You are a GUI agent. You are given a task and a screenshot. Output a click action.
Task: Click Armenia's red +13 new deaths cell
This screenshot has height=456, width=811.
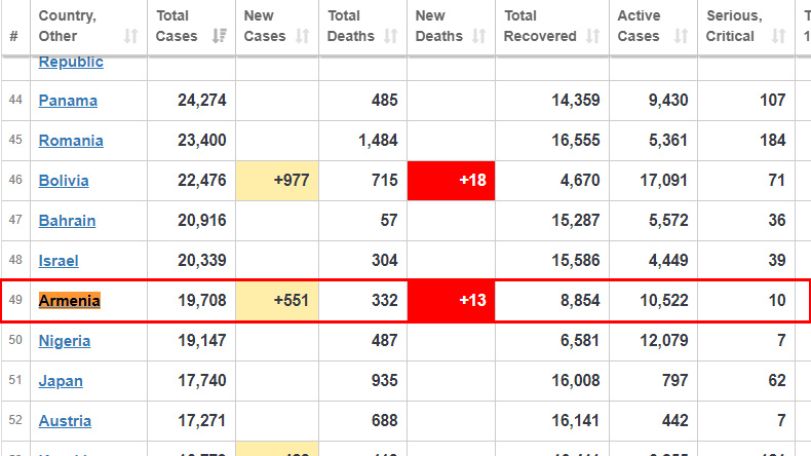pyautogui.click(x=451, y=300)
